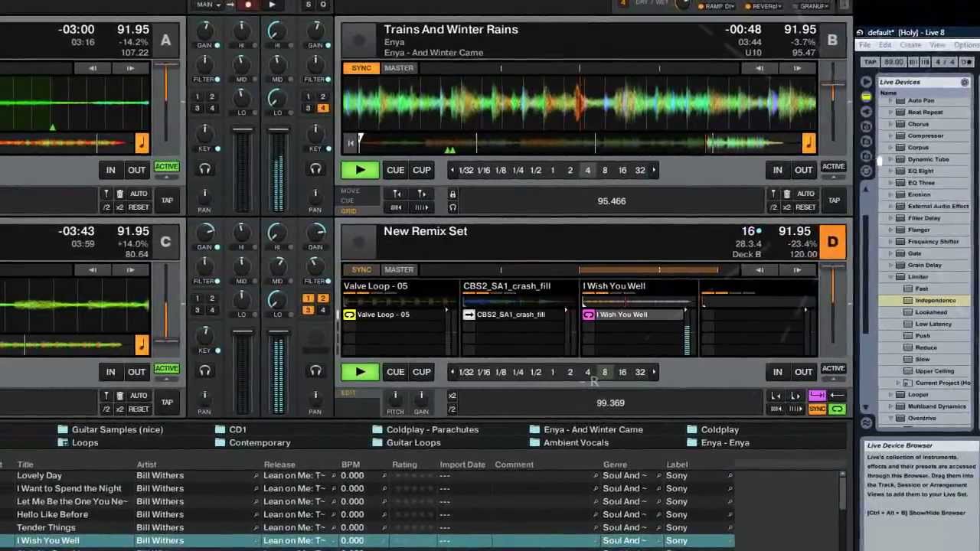This screenshot has height=551, width=980.
Task: Click Deck B headphone cue icon
Action: coord(315,169)
